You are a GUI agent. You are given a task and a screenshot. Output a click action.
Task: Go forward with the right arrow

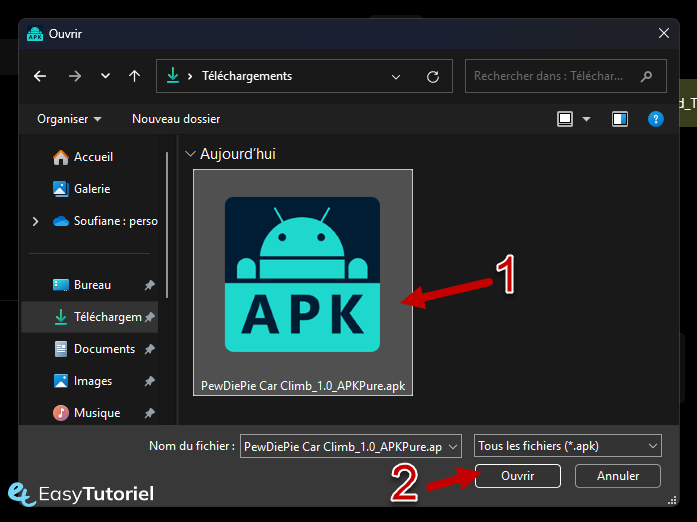(75, 76)
